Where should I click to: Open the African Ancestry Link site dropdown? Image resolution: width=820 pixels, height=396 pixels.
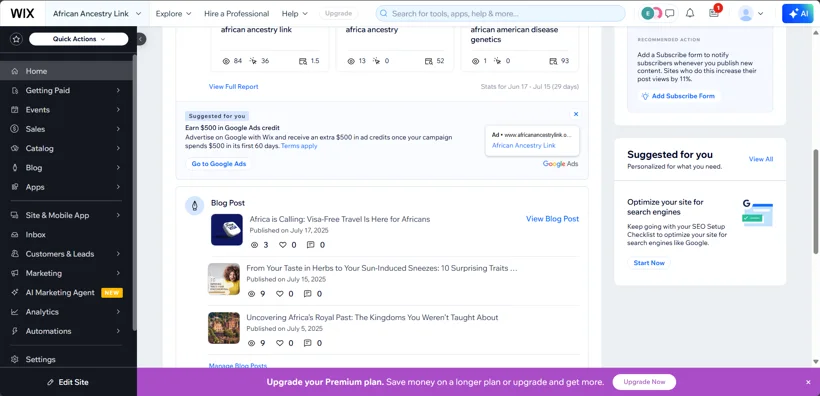[97, 14]
